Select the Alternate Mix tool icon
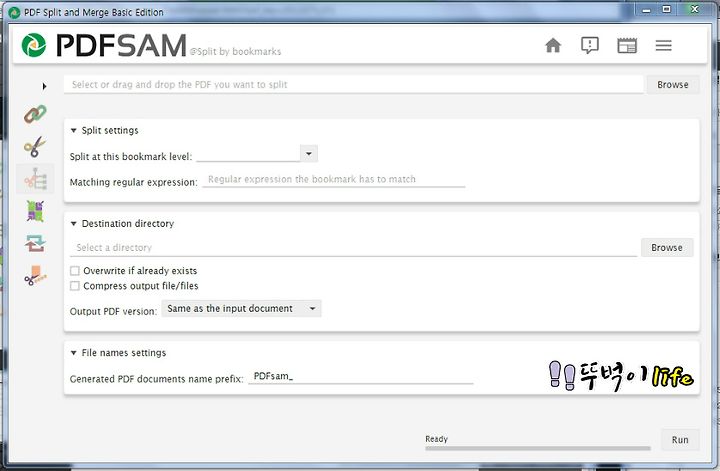The height and width of the screenshot is (471, 720). point(35,211)
